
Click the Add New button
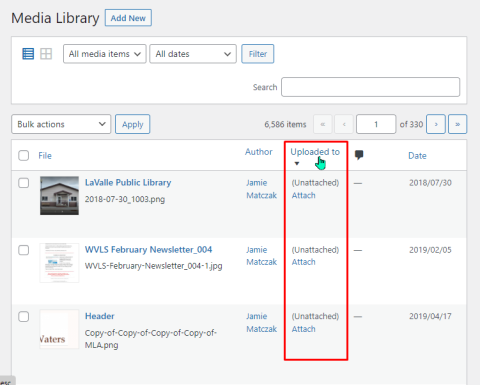tap(128, 18)
